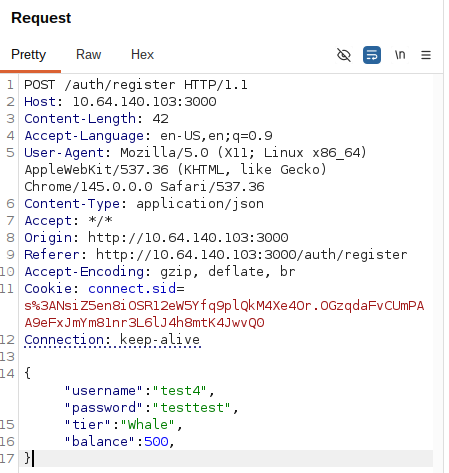Toggle show non-printable characters \n icon
The height and width of the screenshot is (473, 449).
[x=400, y=55]
